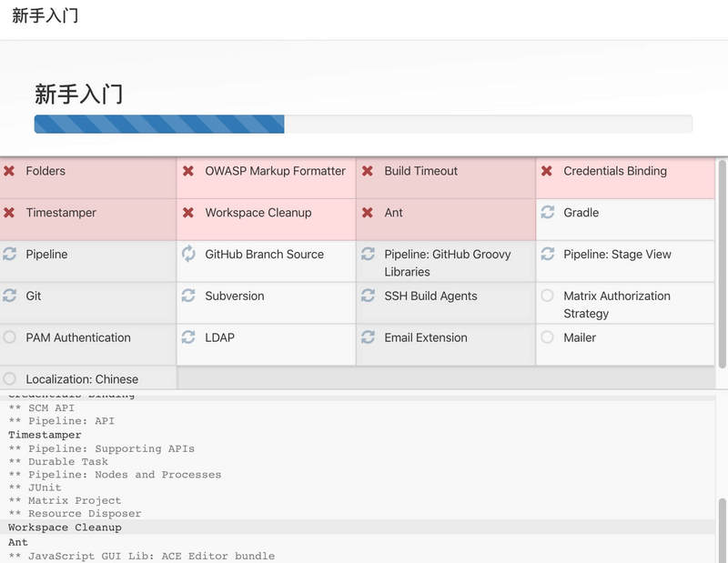Select the Pipeline: Stage View label

tap(617, 255)
